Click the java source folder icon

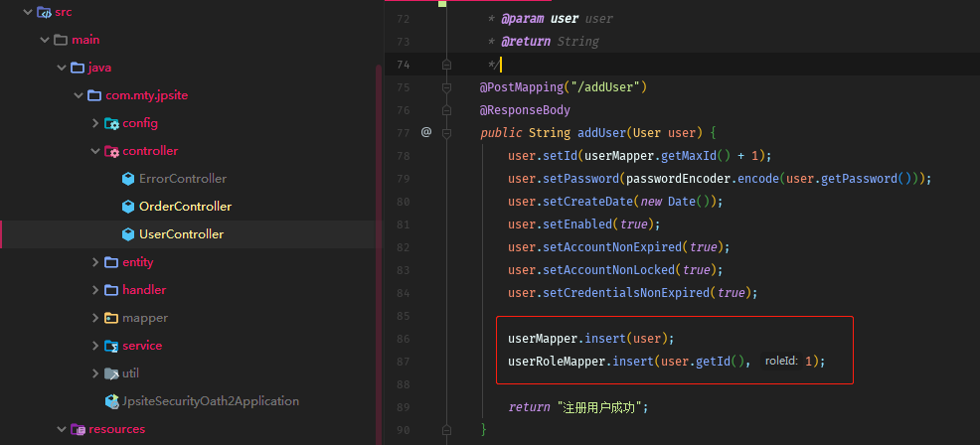[78, 68]
